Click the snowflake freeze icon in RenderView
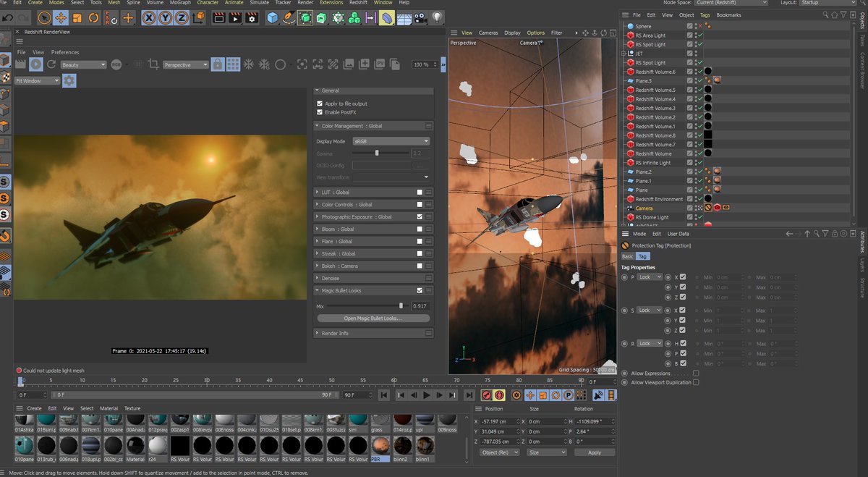Screen dimensions: 868x477 point(249,64)
